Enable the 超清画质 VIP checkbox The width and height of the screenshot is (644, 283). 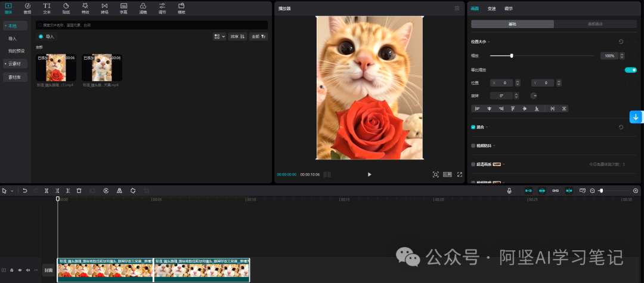473,164
